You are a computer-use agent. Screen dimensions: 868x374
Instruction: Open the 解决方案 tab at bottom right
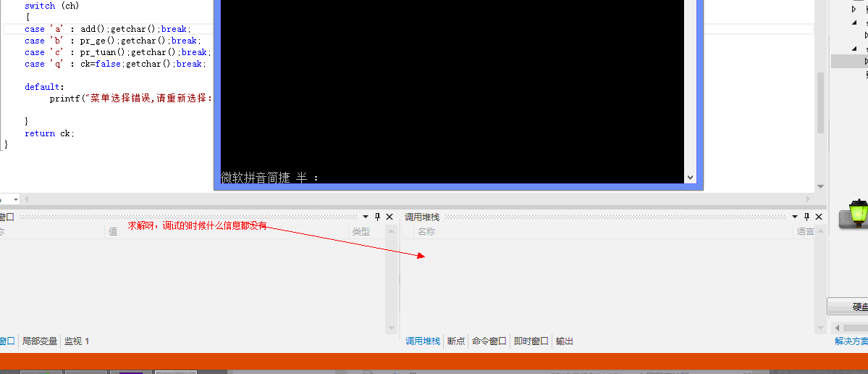tap(851, 341)
